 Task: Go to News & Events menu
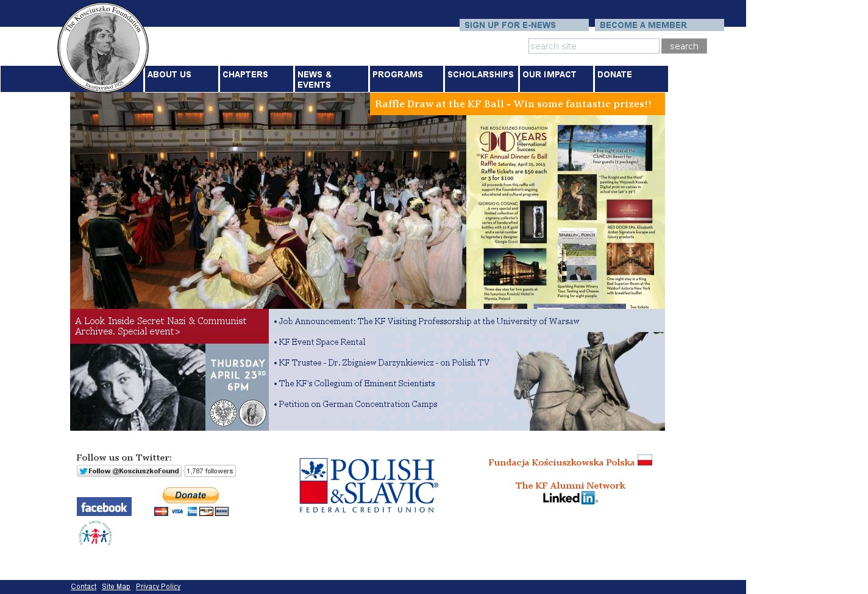[x=331, y=79]
